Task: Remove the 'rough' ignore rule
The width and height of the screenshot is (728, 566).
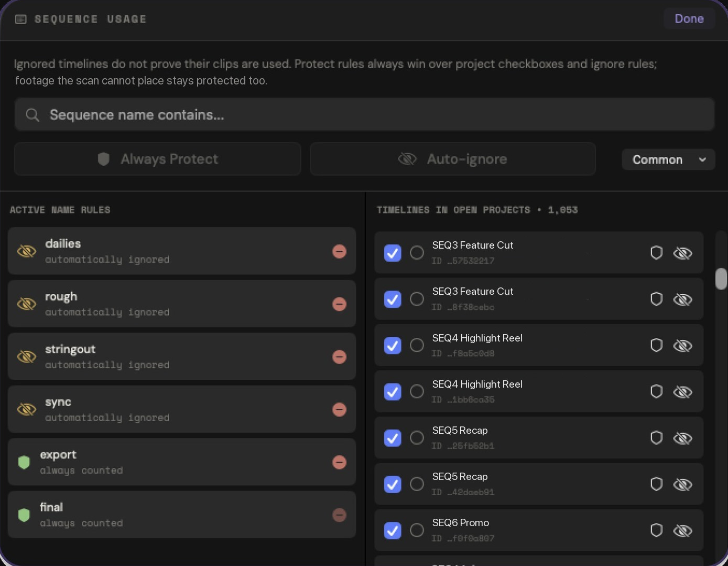Action: pyautogui.click(x=339, y=304)
